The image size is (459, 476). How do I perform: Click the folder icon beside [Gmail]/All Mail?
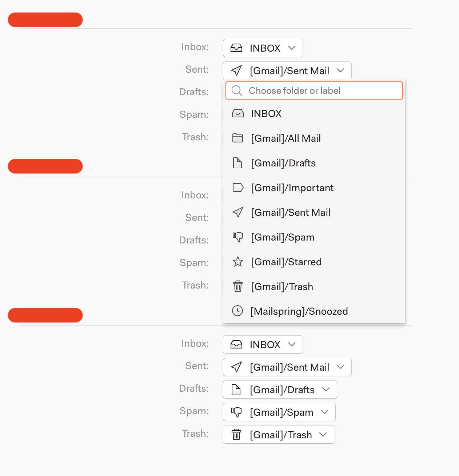pos(238,138)
